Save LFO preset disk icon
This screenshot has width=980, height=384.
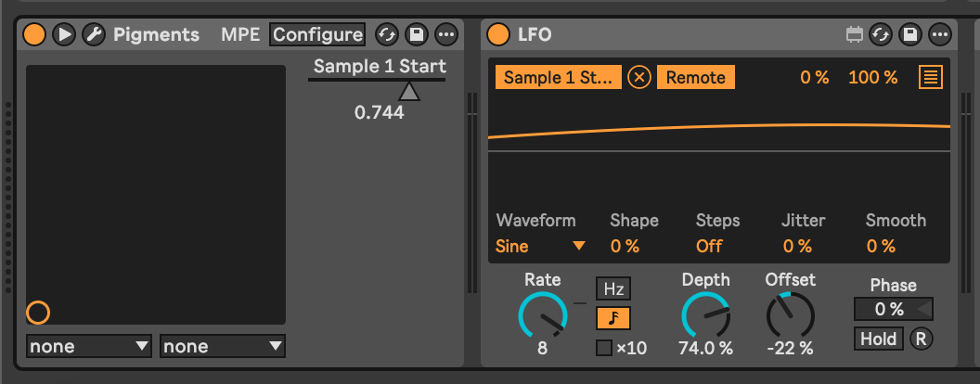click(910, 34)
